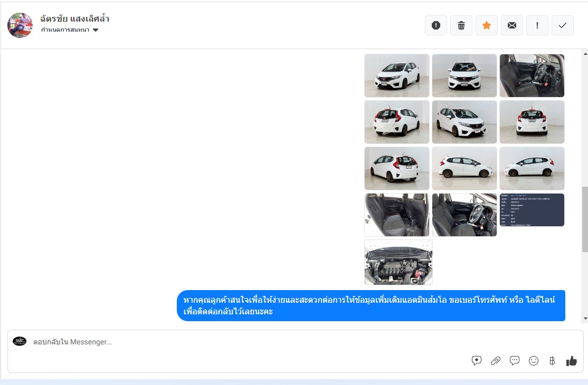Click the blue sent message bubble
Image resolution: width=588 pixels, height=385 pixels.
pos(371,305)
